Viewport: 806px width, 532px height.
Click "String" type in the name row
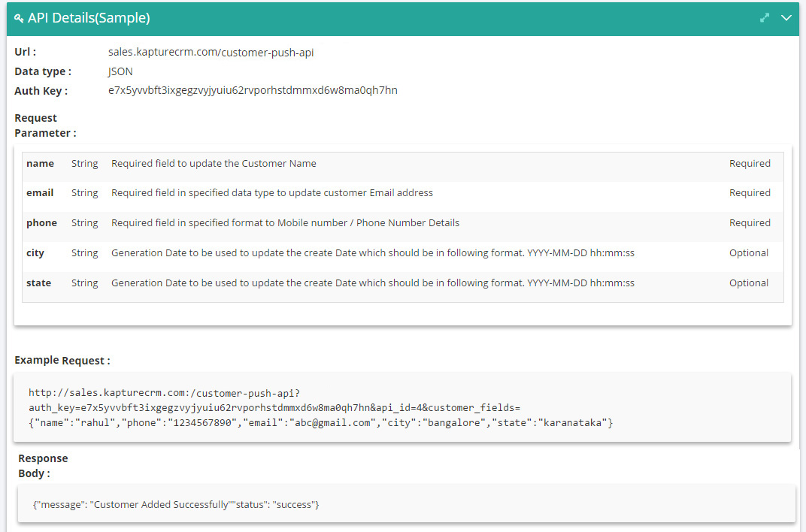click(85, 164)
